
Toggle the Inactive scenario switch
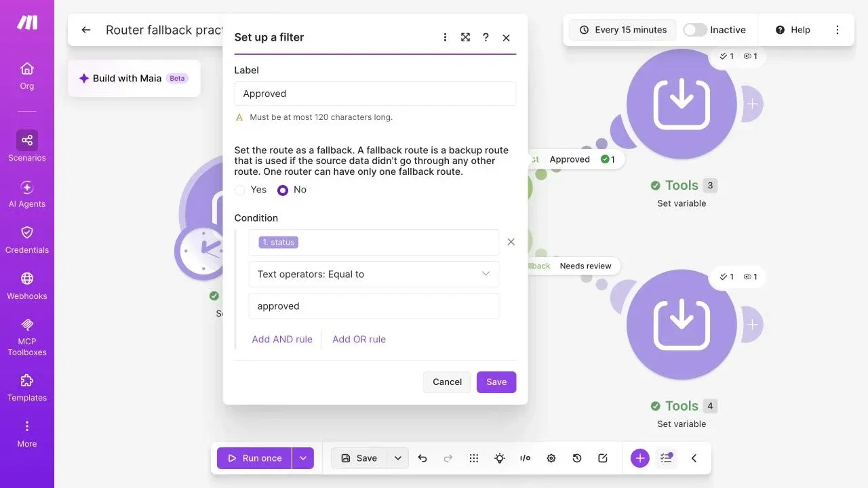695,30
